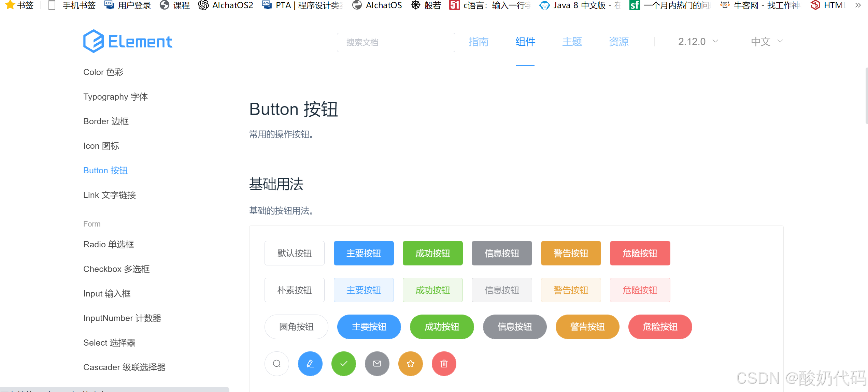Click the plain light-green 成功按钮
This screenshot has height=392, width=868.
[x=432, y=290]
